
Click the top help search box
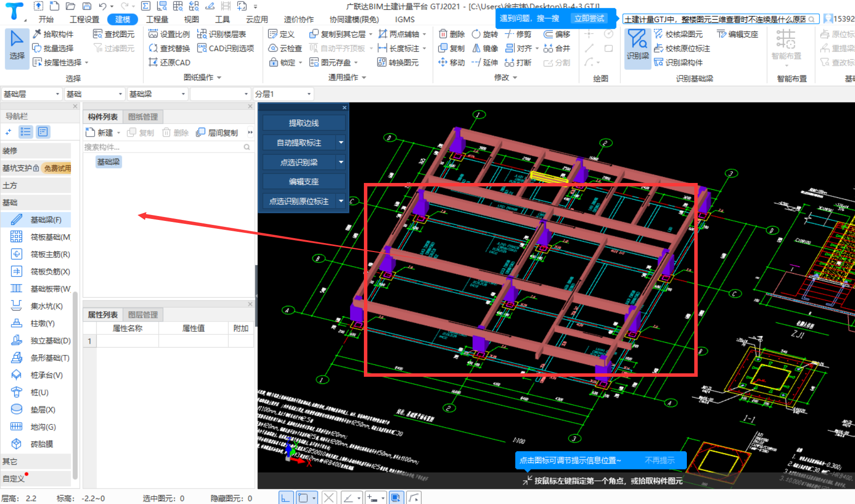720,19
